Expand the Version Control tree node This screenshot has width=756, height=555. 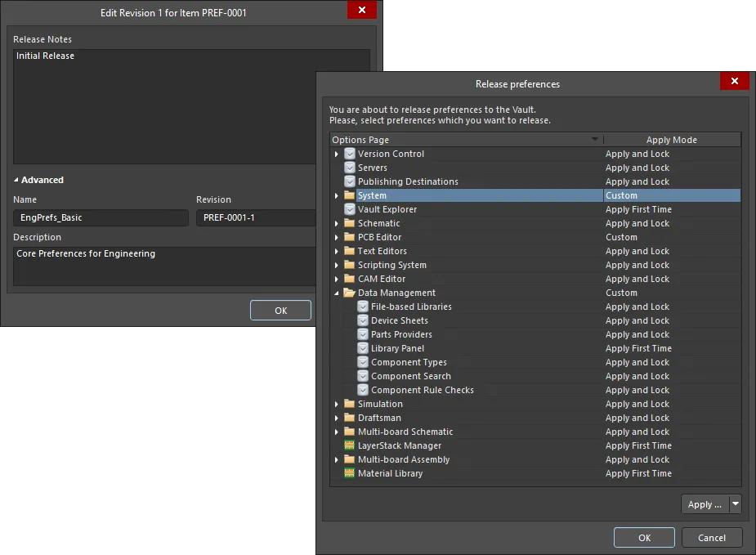337,154
